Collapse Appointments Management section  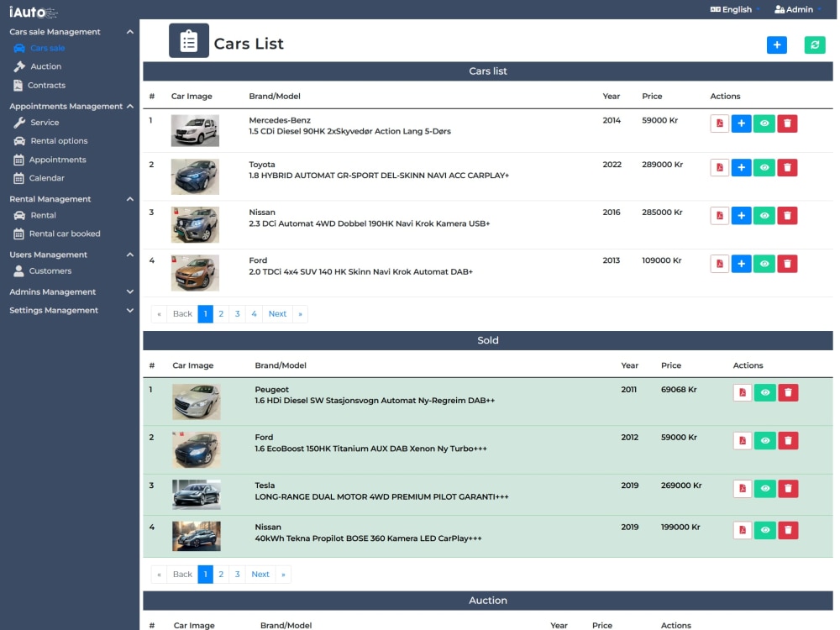point(129,106)
